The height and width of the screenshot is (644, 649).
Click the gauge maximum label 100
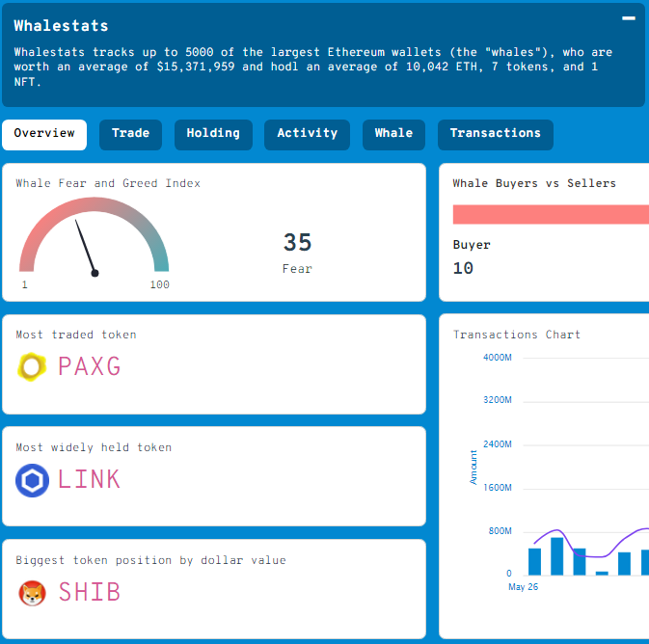pyautogui.click(x=160, y=284)
